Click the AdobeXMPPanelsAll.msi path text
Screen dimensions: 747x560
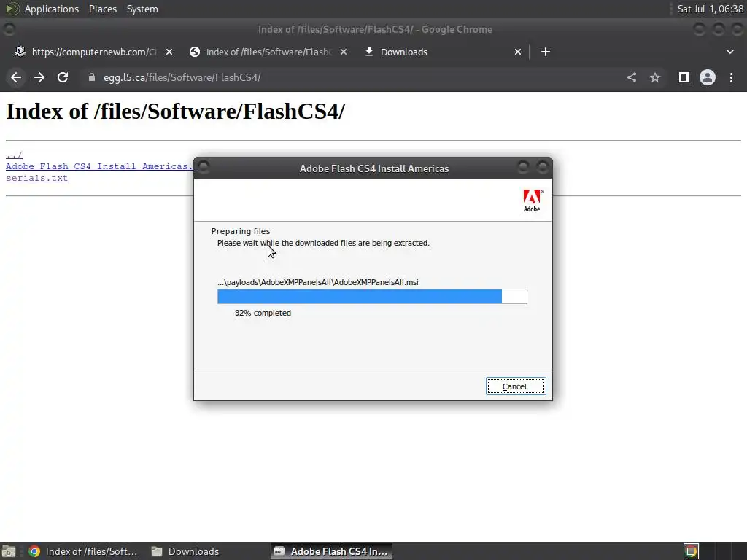[x=318, y=282]
